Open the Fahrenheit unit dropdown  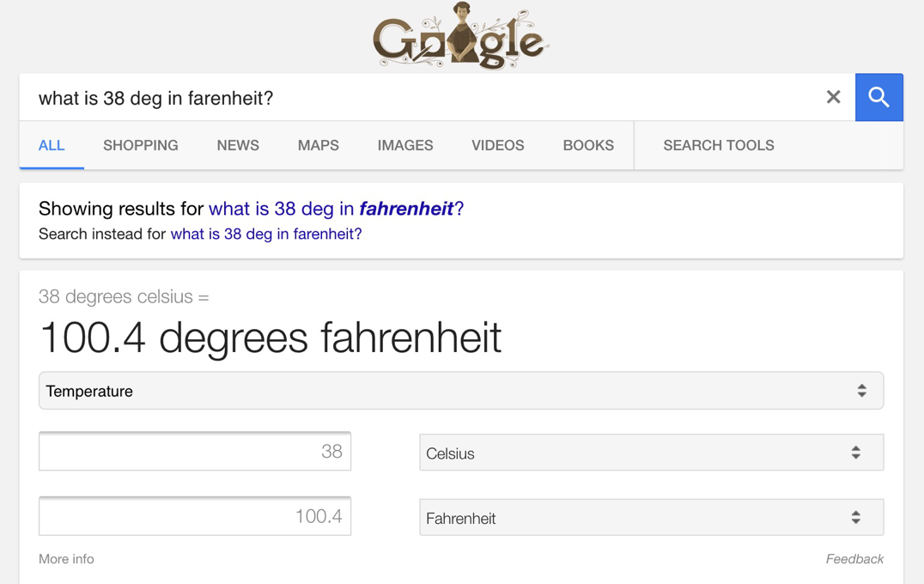coord(651,517)
